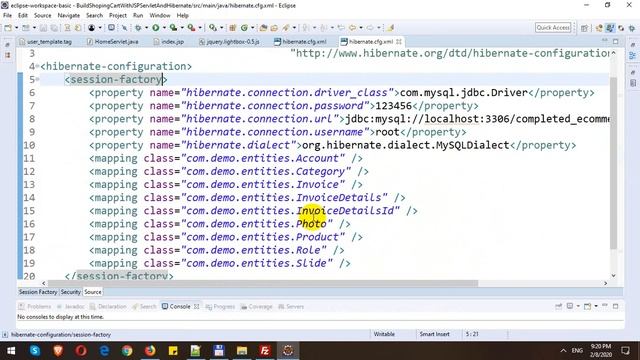Screen dimensions: 640x360
Task: Click the green Run button
Action: coord(156,28)
